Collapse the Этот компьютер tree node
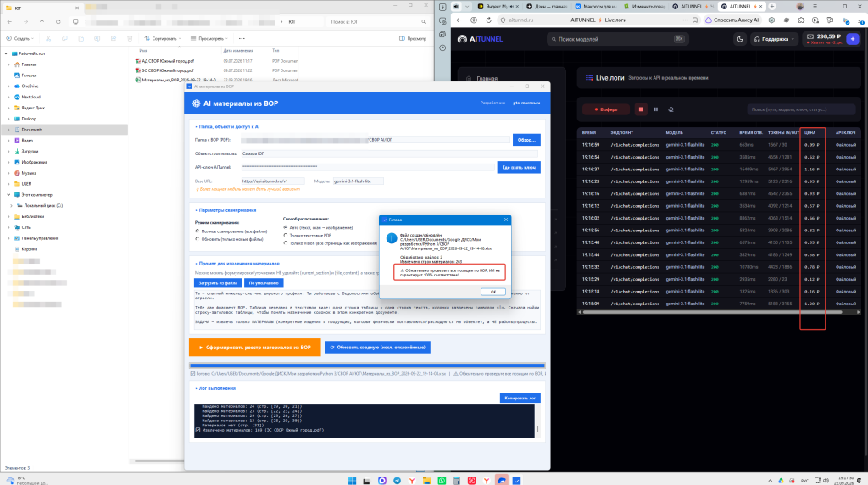The width and height of the screenshot is (868, 485). 8,195
